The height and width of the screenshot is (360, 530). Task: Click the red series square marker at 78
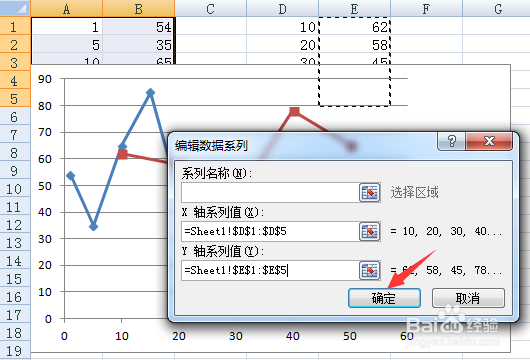[x=294, y=111]
